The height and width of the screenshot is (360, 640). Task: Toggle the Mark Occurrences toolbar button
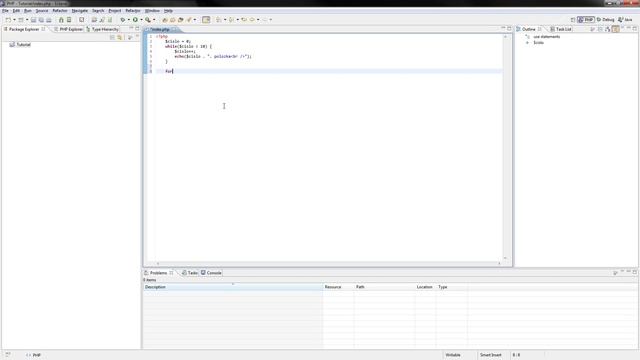[x=206, y=20]
